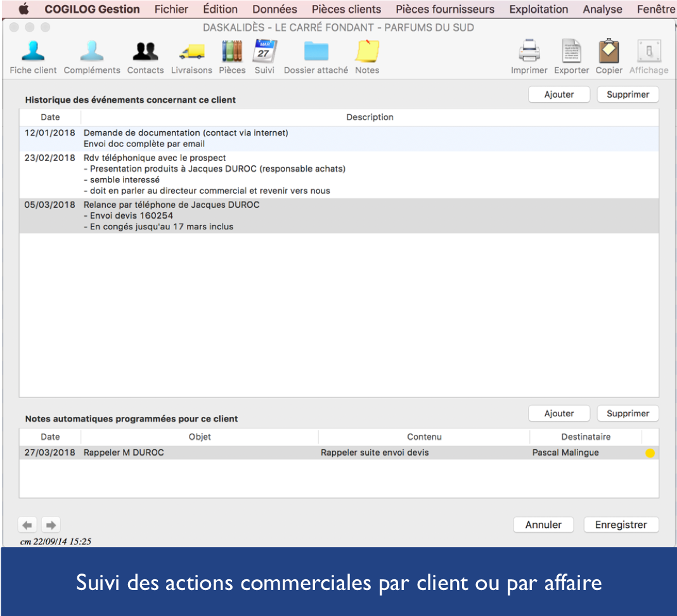Click the Enregistrer button
Viewport: 677px width, 616px height.
621,525
